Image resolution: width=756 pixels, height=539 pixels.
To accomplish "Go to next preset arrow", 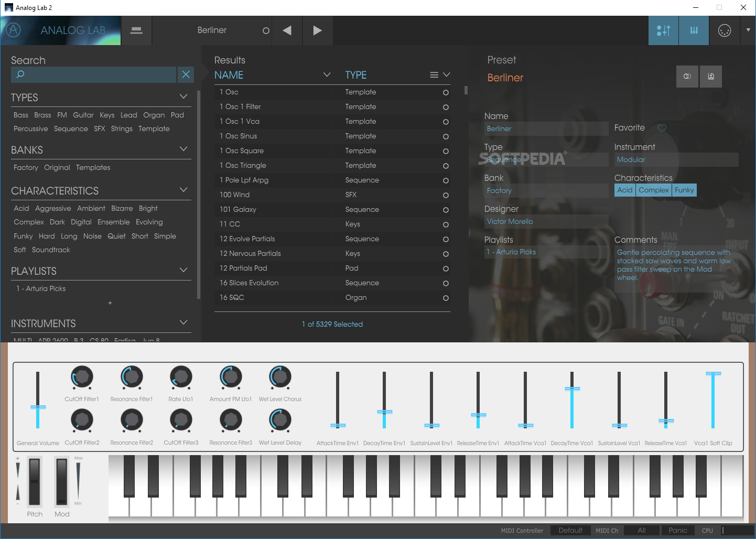I will pyautogui.click(x=317, y=30).
